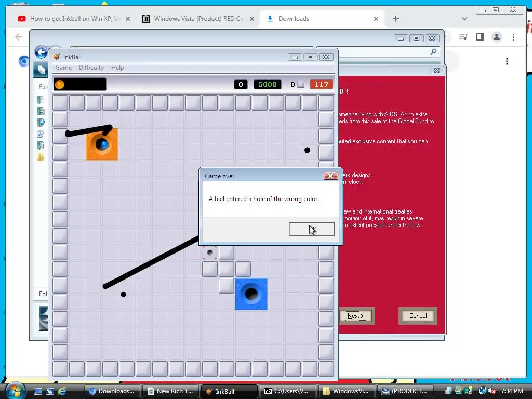The height and width of the screenshot is (399, 532).
Task: Switch to the (PRODUCT... taskbar button
Action: pyautogui.click(x=405, y=391)
